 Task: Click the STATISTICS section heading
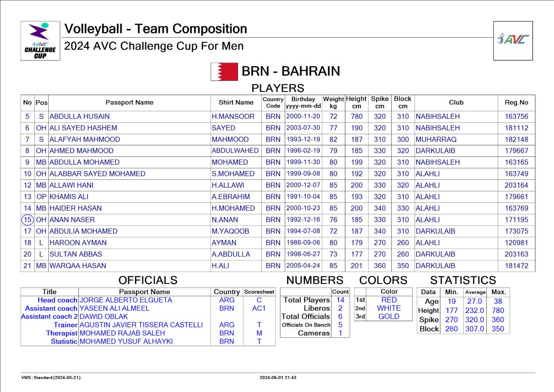coord(463,280)
